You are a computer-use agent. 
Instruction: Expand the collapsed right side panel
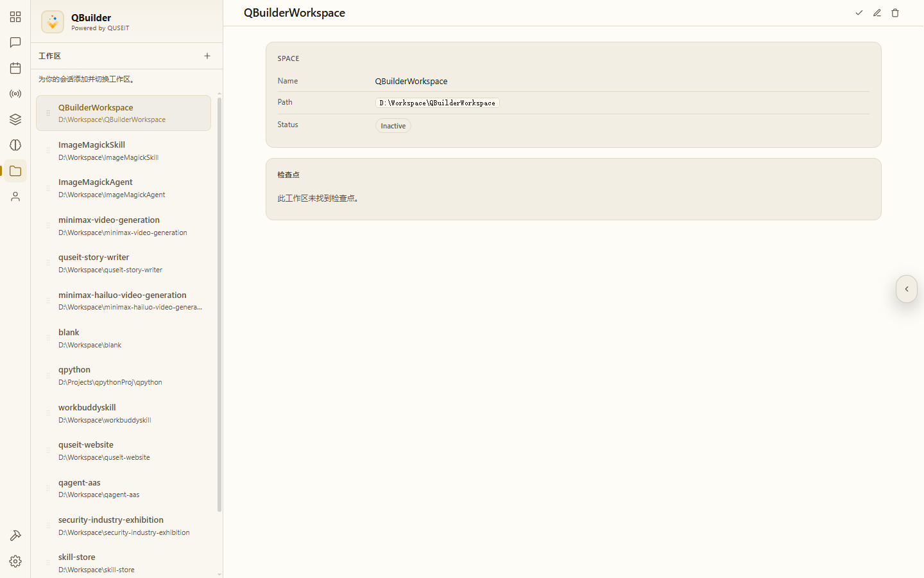tap(907, 289)
